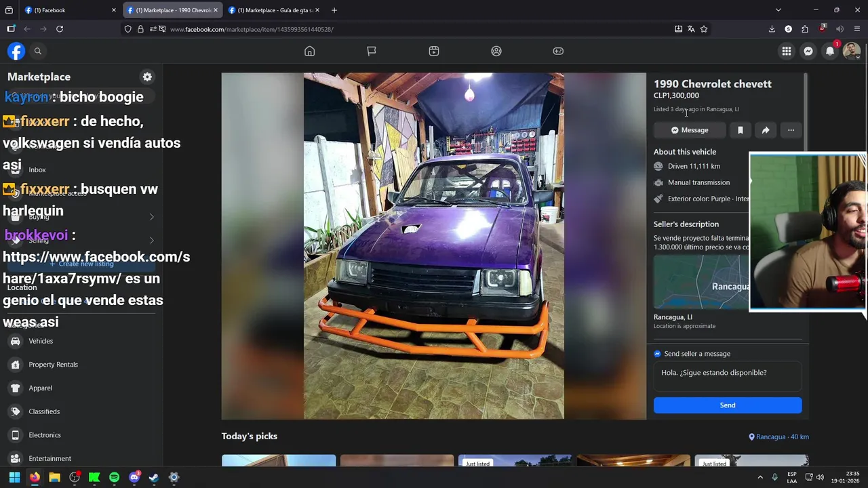
Task: List all tabs dropdown arrow
Action: coord(778,10)
